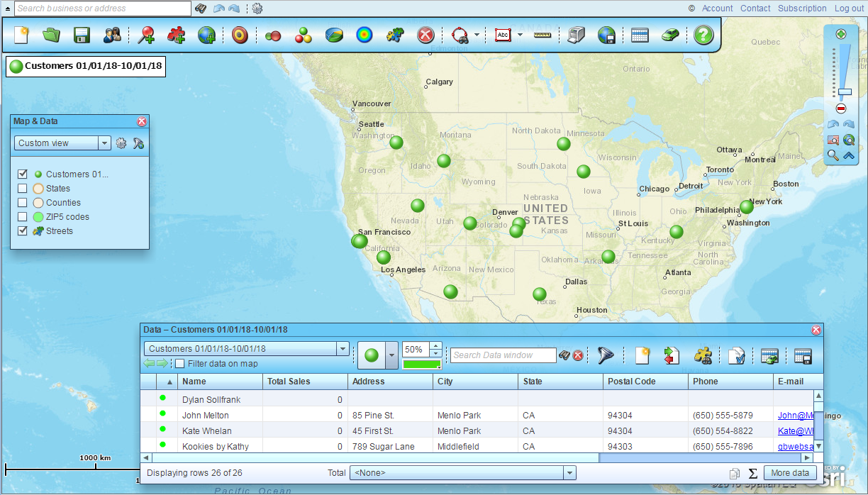Open the pie chart map tool
The image size is (868, 495).
pos(334,35)
